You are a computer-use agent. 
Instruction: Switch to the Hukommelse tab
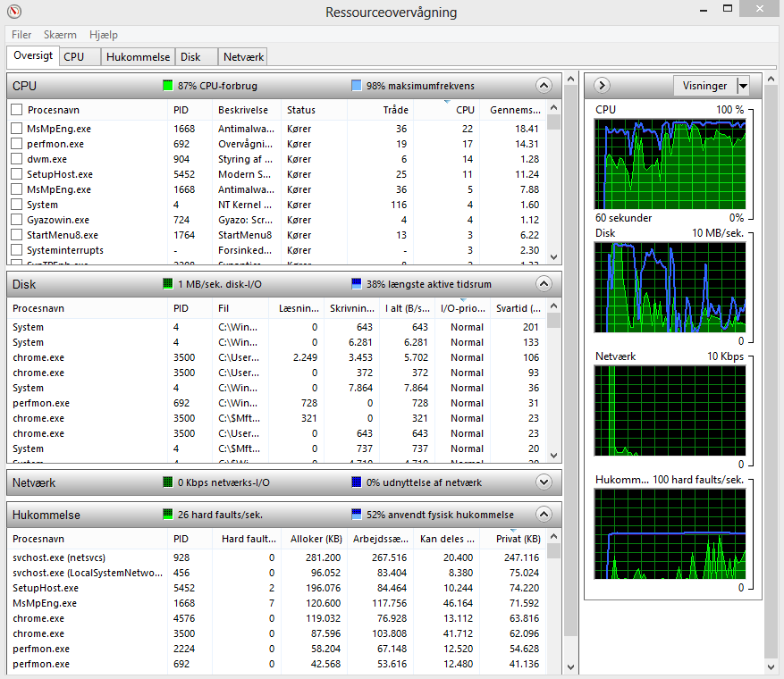(x=138, y=57)
